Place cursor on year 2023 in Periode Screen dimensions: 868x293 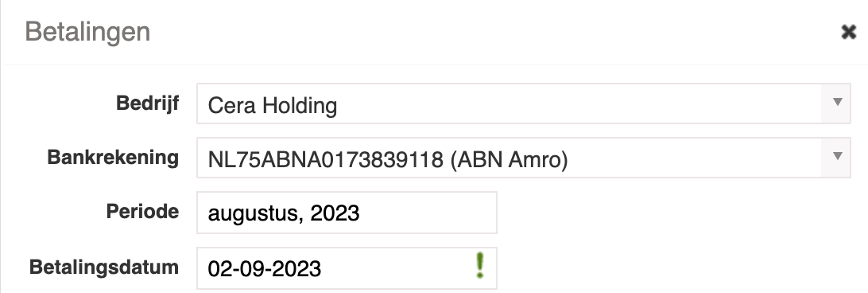[335, 213]
